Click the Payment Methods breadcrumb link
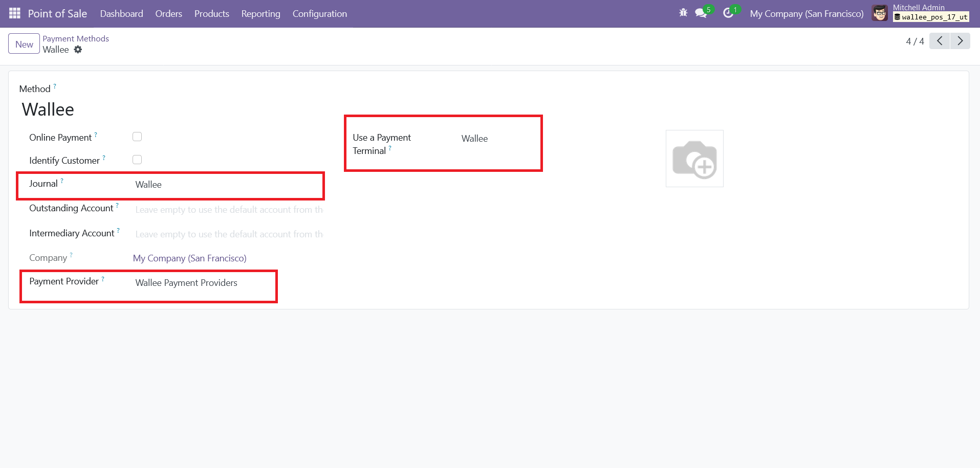This screenshot has height=468, width=980. point(76,38)
